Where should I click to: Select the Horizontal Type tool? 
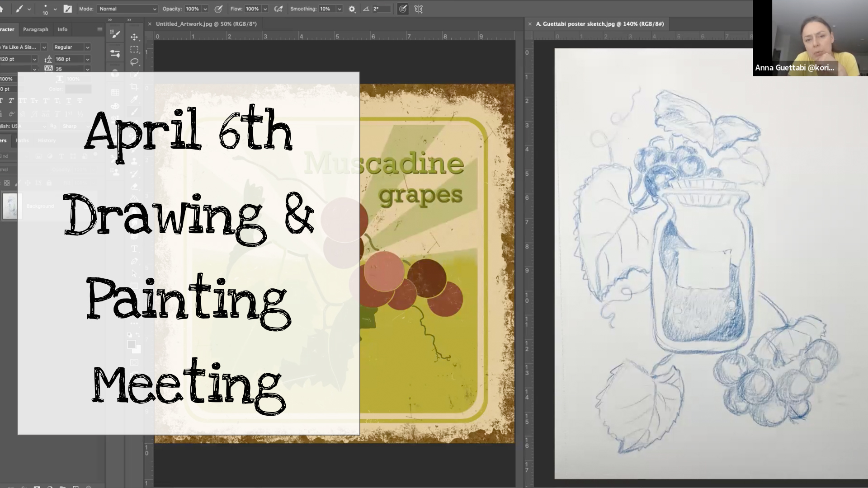134,249
